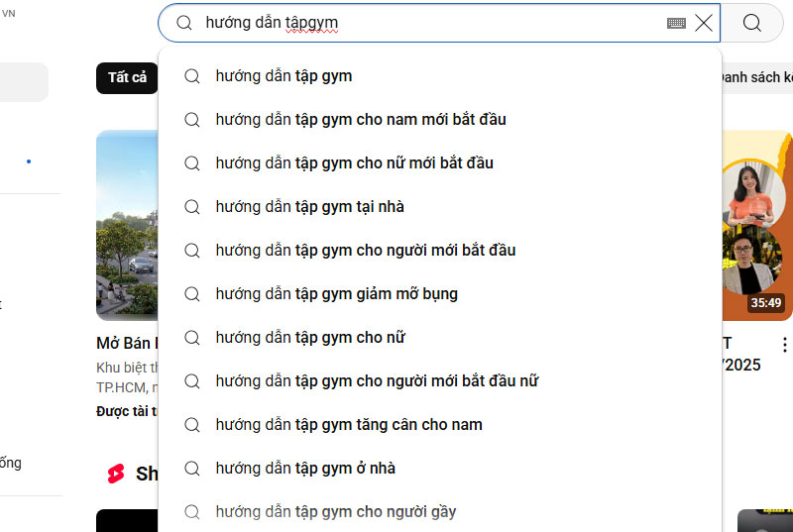Choose suggestion 'tập gym cho nam mới bắt đầu'
This screenshot has height=532, width=793.
tap(361, 120)
